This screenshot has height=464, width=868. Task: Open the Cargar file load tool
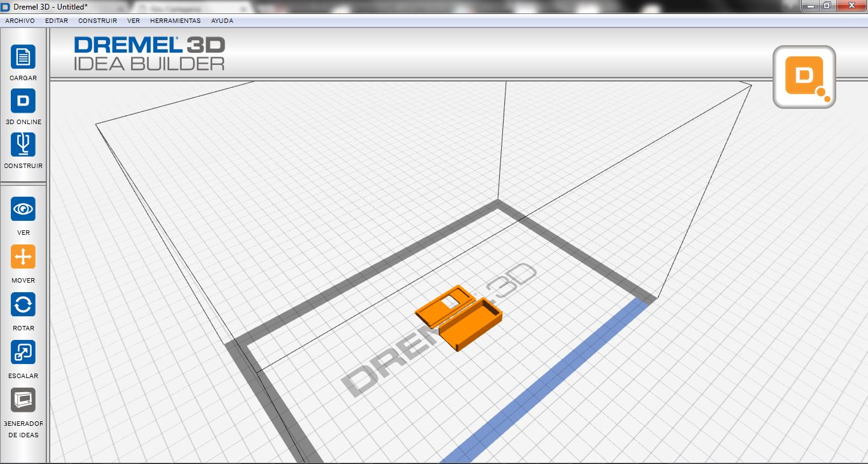pos(23,57)
